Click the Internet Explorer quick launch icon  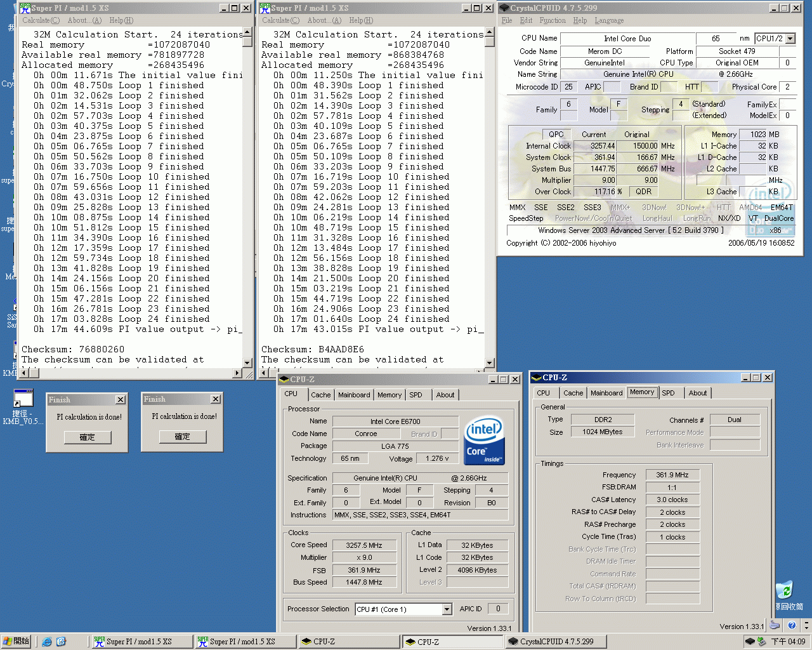click(x=47, y=642)
